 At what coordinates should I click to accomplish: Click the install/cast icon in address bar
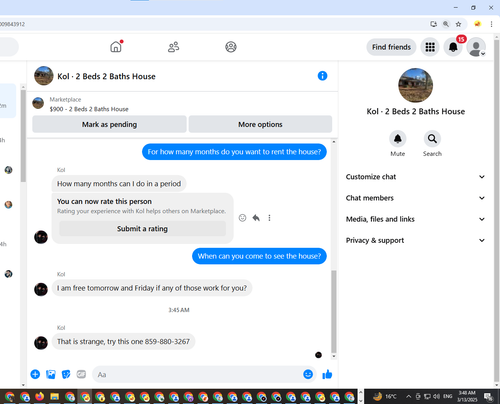(x=433, y=24)
